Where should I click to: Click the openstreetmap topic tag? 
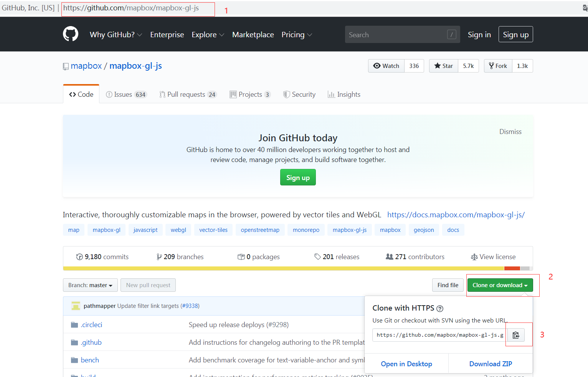coord(260,230)
